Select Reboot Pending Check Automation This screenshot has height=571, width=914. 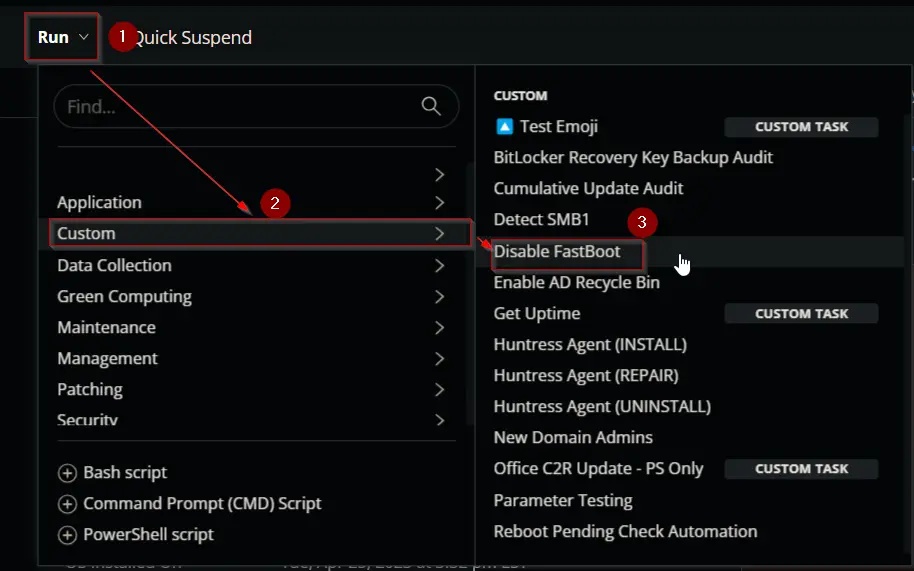pyautogui.click(x=625, y=531)
